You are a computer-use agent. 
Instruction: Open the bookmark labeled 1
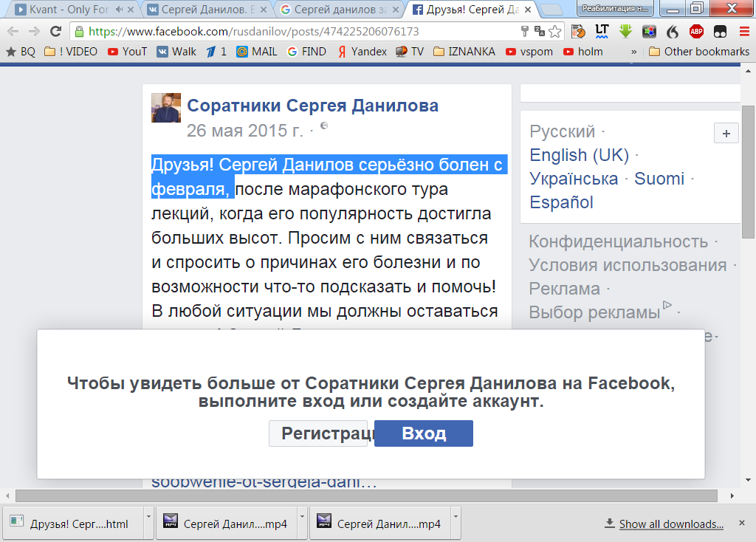[x=216, y=52]
